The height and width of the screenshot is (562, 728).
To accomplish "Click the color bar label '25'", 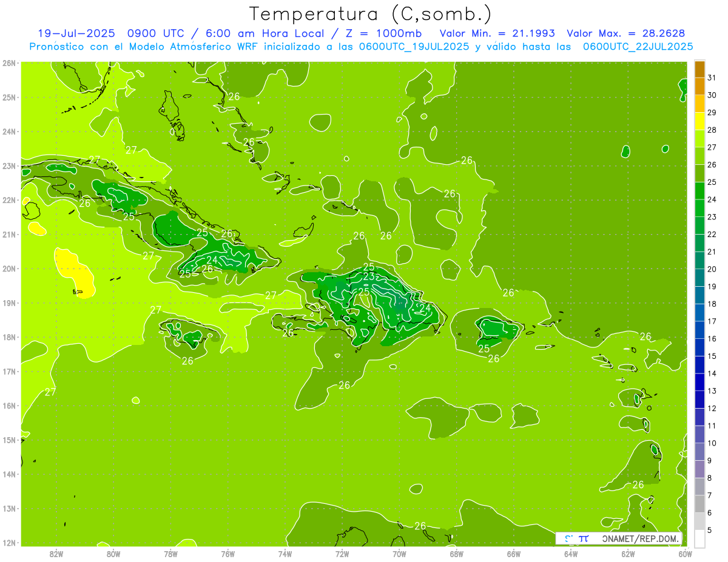I will tap(712, 182).
